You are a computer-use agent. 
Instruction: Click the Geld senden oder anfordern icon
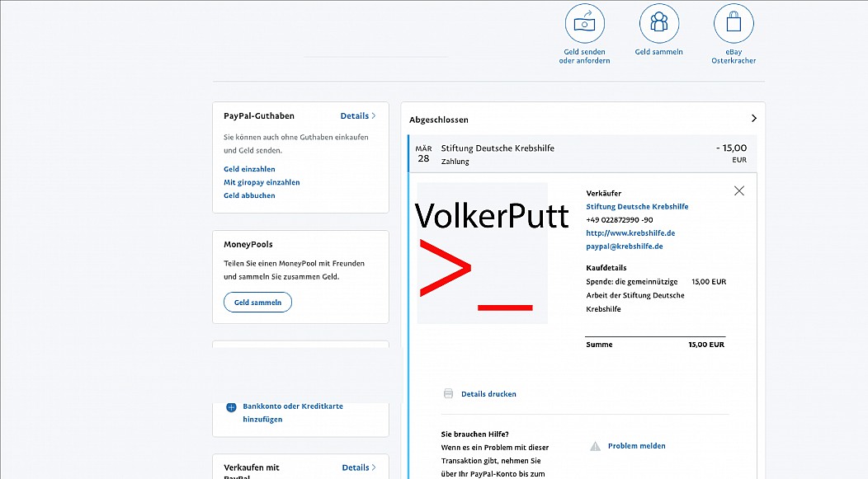pos(584,24)
